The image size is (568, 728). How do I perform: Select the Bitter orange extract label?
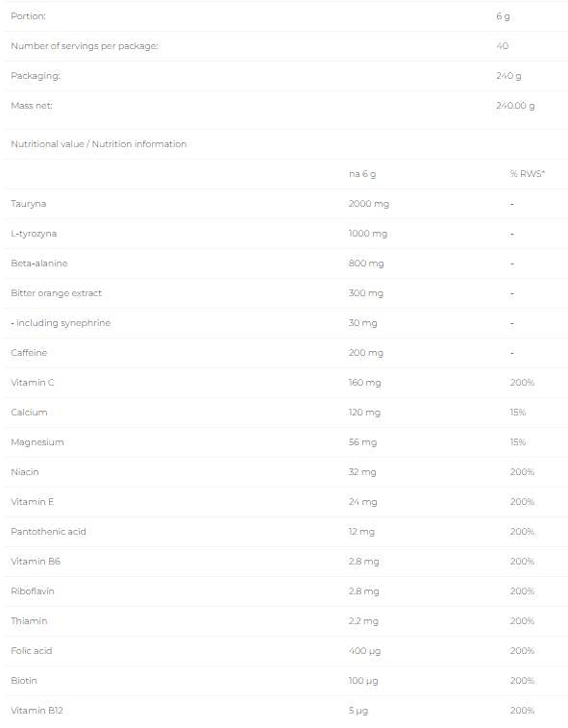[56, 293]
